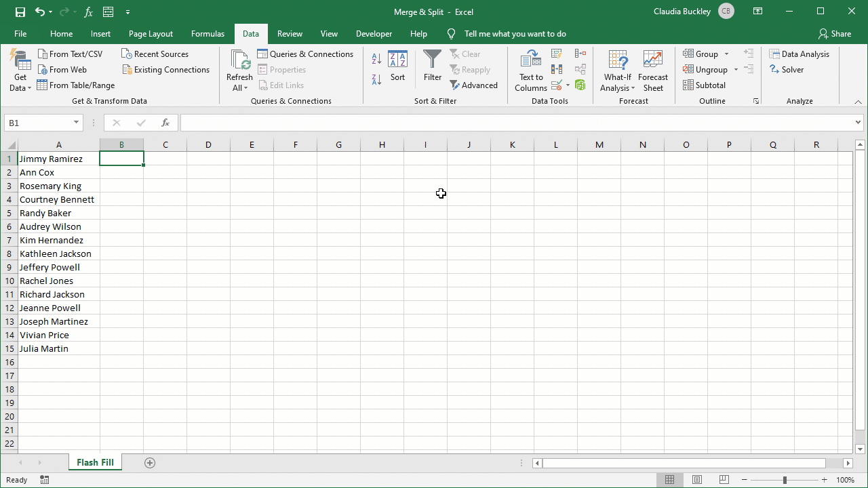Toggle the Filter on the data
The height and width of the screenshot is (488, 868).
pyautogui.click(x=433, y=66)
